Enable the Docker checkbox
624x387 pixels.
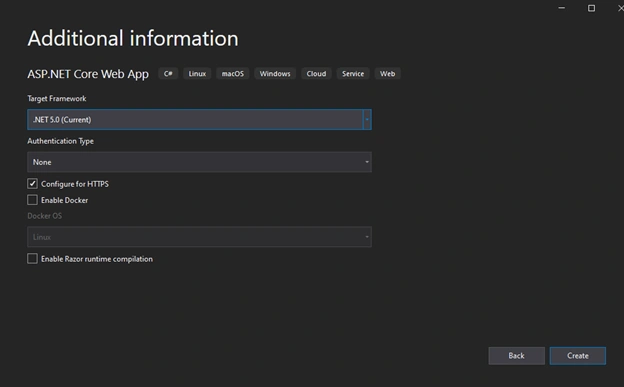[x=32, y=200]
